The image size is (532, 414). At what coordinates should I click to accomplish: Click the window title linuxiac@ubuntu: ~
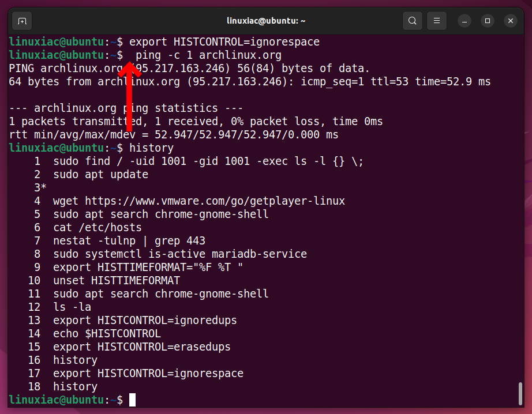point(266,21)
